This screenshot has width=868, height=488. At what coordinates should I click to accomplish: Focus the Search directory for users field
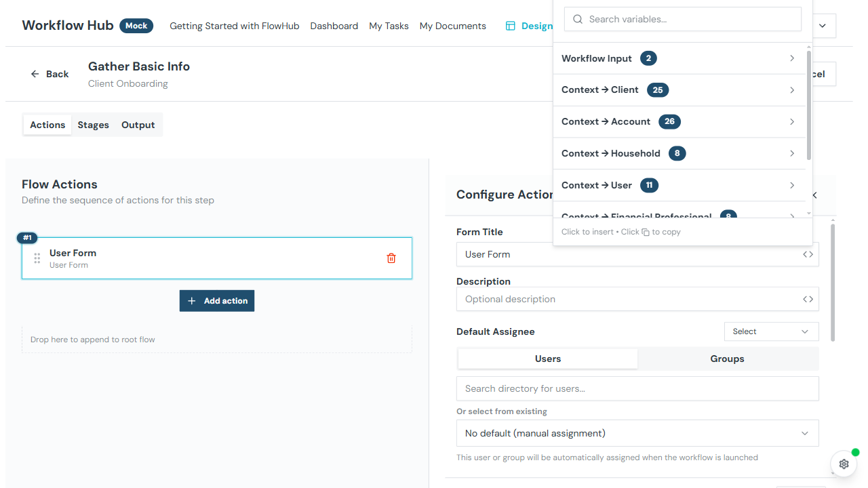(x=637, y=388)
